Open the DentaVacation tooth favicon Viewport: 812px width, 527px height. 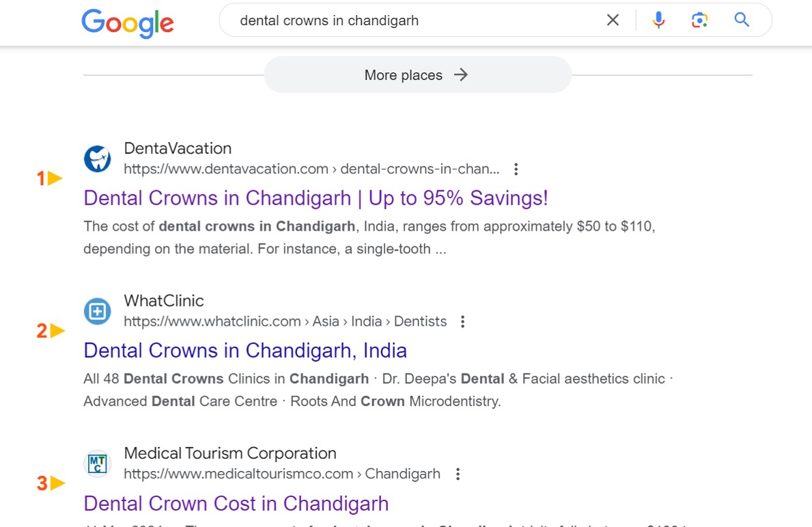[x=97, y=158]
